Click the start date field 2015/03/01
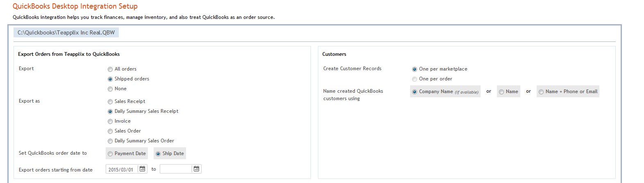The image size is (644, 183). pyautogui.click(x=122, y=169)
